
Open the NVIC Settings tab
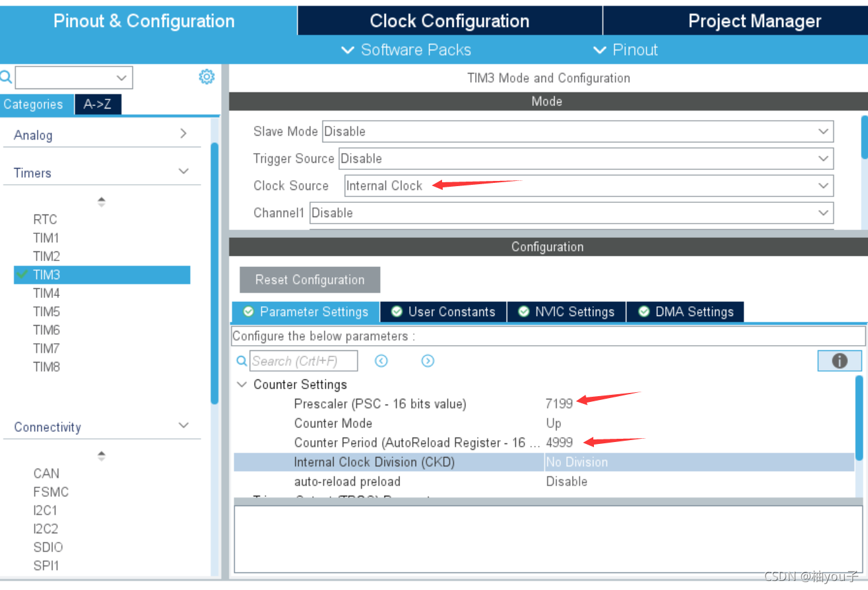coord(567,312)
